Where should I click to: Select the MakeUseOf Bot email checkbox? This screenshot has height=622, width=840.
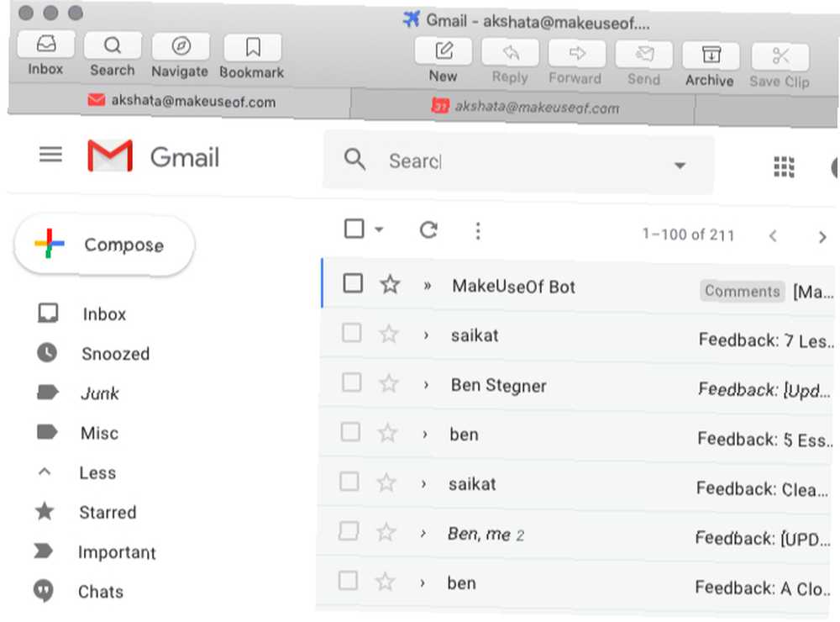pyautogui.click(x=353, y=283)
